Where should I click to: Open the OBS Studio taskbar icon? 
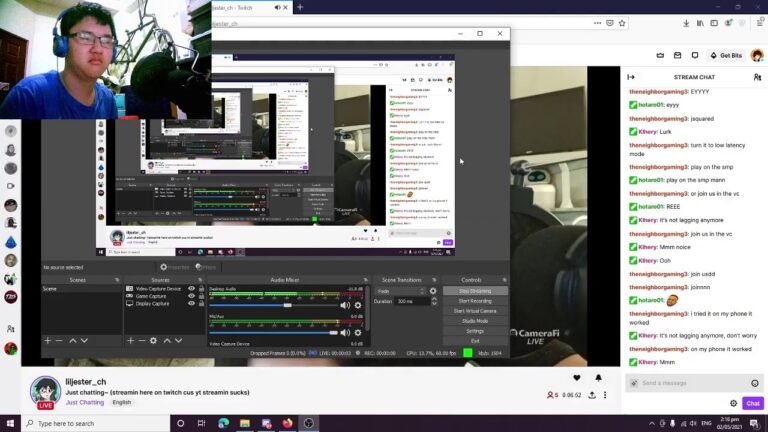click(x=309, y=423)
